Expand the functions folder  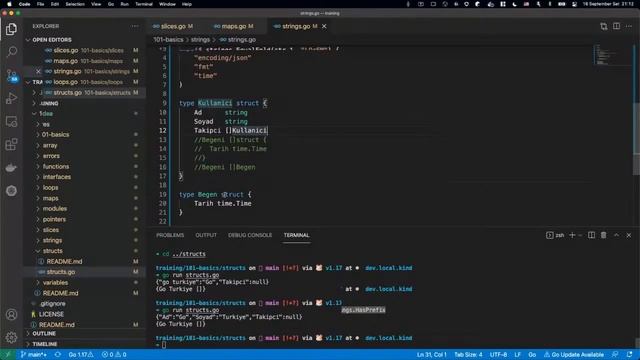pos(56,167)
